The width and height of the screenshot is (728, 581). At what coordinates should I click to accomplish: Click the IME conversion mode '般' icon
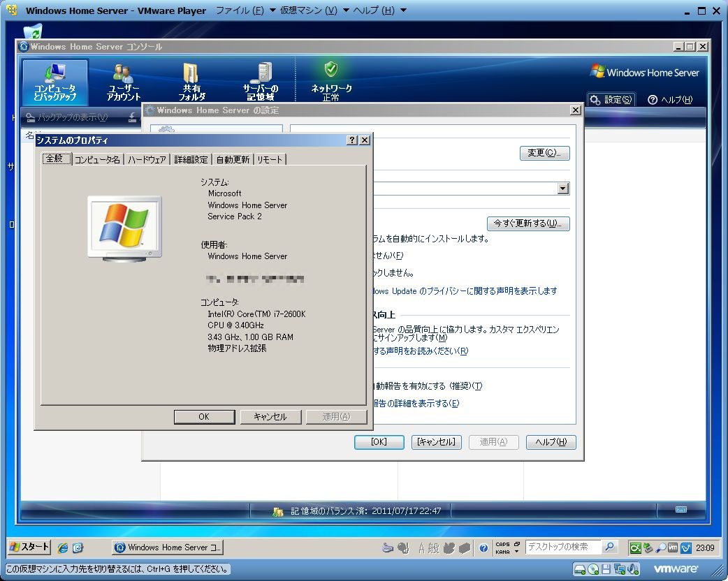[x=433, y=548]
